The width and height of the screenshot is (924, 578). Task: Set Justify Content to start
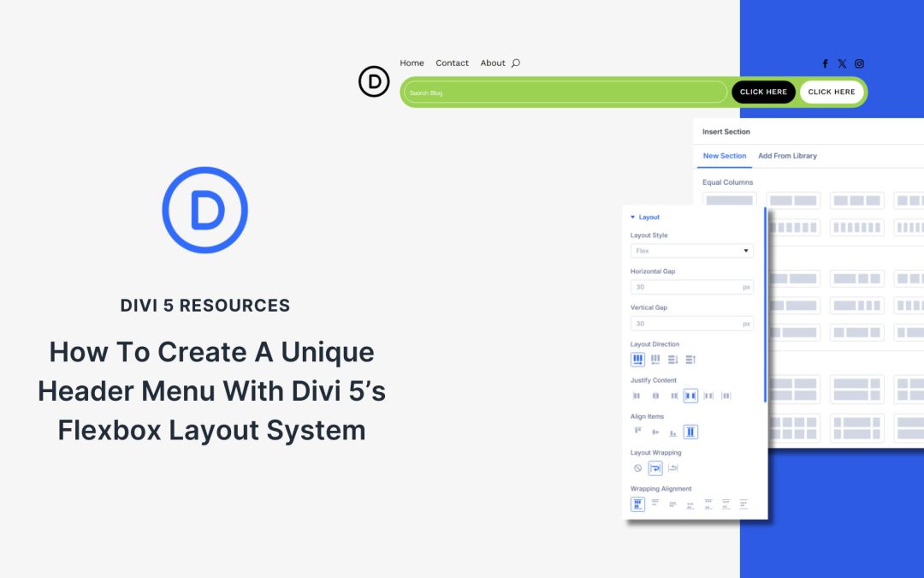637,396
